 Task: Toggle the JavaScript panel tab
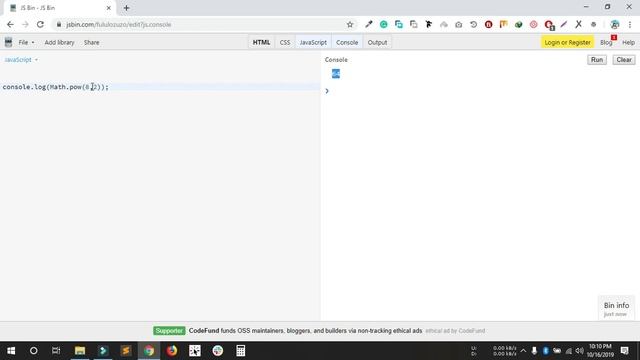(313, 42)
